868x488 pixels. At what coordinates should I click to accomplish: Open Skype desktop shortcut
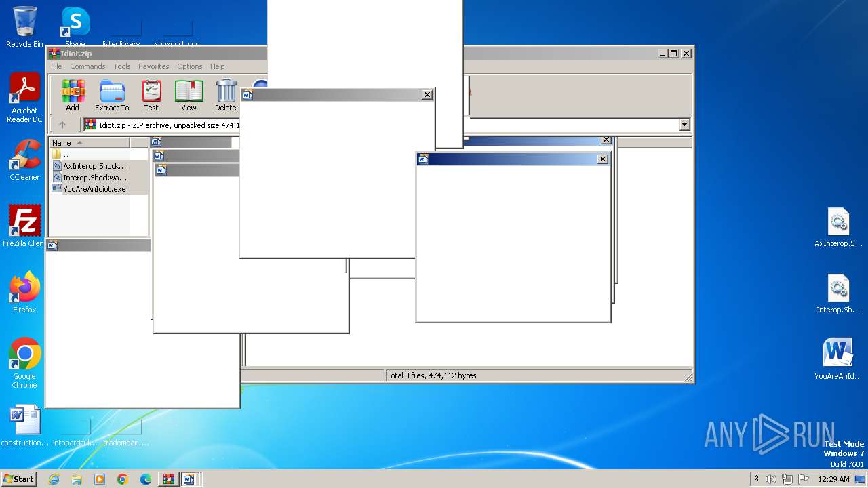75,27
